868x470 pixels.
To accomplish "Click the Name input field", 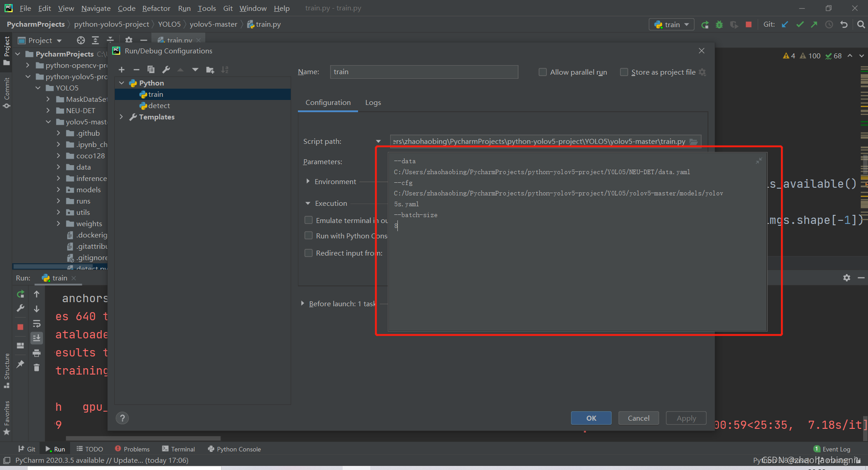I will pos(424,72).
